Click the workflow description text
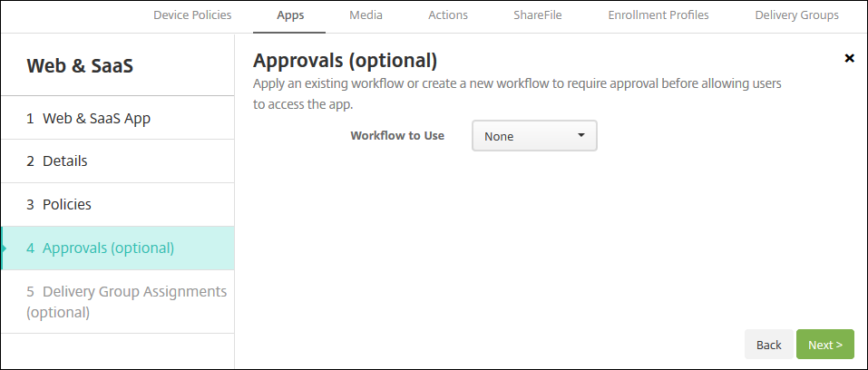 pyautogui.click(x=517, y=93)
